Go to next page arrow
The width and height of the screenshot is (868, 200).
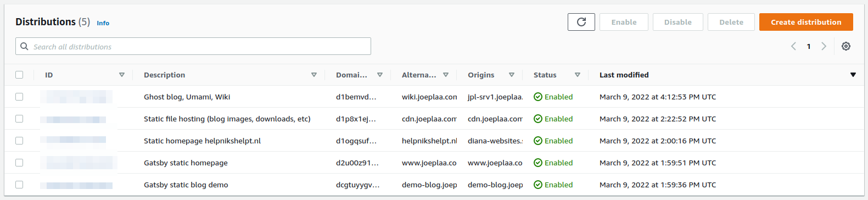pyautogui.click(x=824, y=46)
